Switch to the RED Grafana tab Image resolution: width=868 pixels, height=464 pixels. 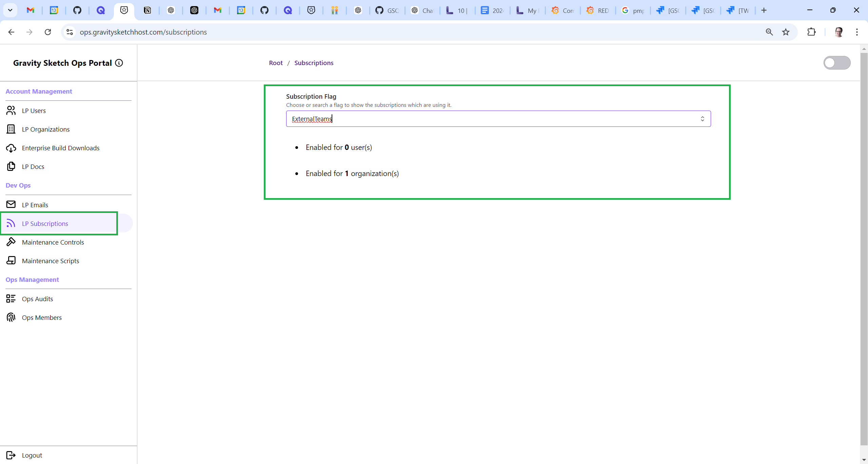[x=598, y=11]
